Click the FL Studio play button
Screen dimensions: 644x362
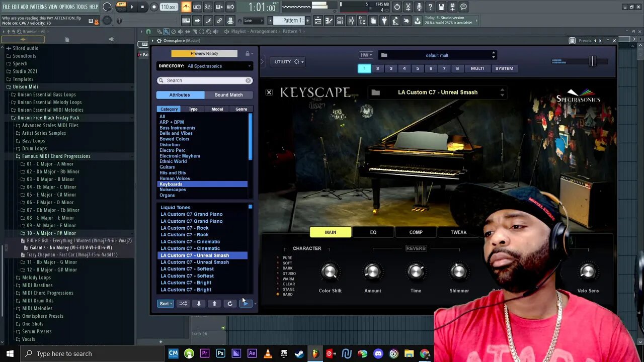pos(132,7)
